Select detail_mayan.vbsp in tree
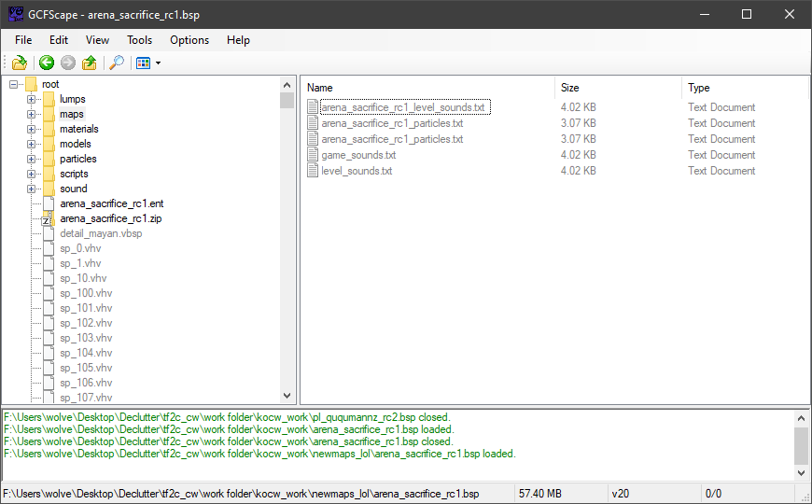 (x=101, y=233)
